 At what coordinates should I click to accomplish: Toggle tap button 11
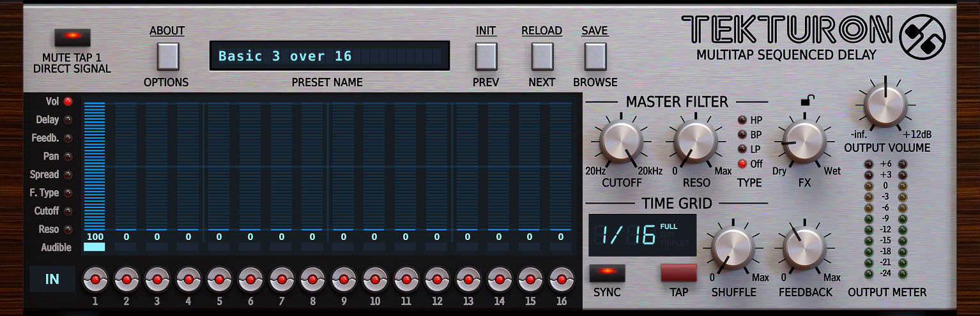406,280
